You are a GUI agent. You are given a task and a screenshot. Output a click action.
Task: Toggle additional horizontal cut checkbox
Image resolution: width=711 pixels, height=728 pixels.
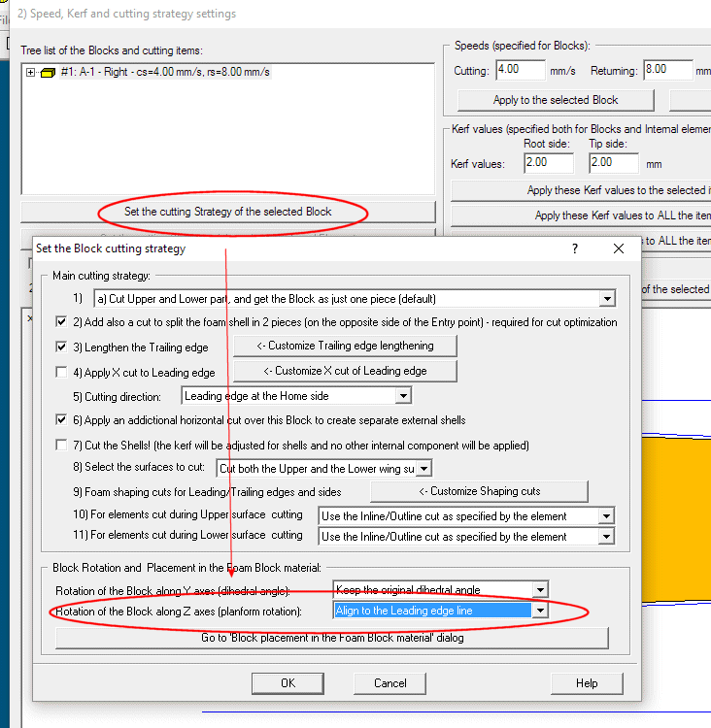pos(62,420)
